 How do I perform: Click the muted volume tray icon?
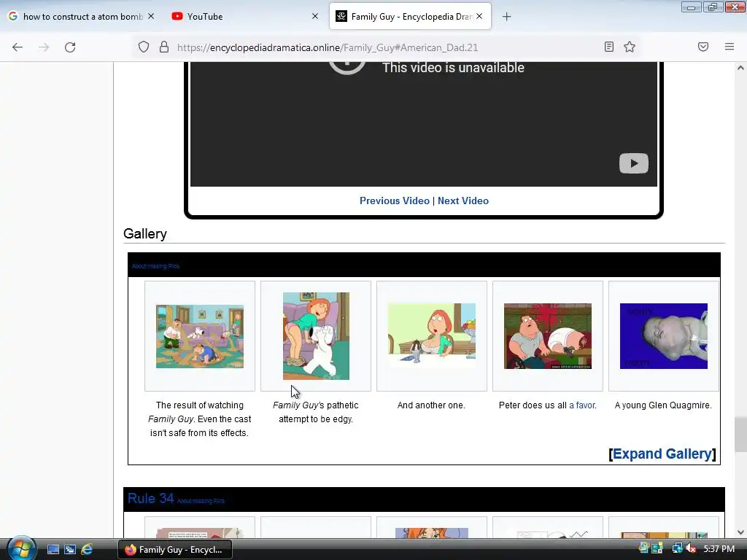coord(691,549)
